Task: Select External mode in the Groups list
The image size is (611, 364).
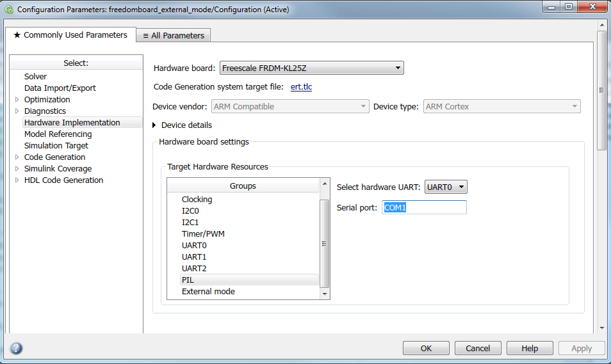Action: [208, 291]
